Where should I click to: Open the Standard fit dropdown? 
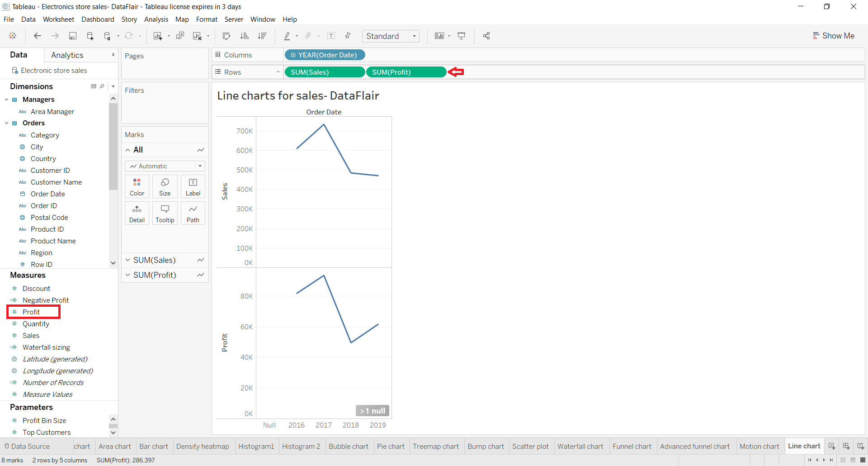click(414, 36)
